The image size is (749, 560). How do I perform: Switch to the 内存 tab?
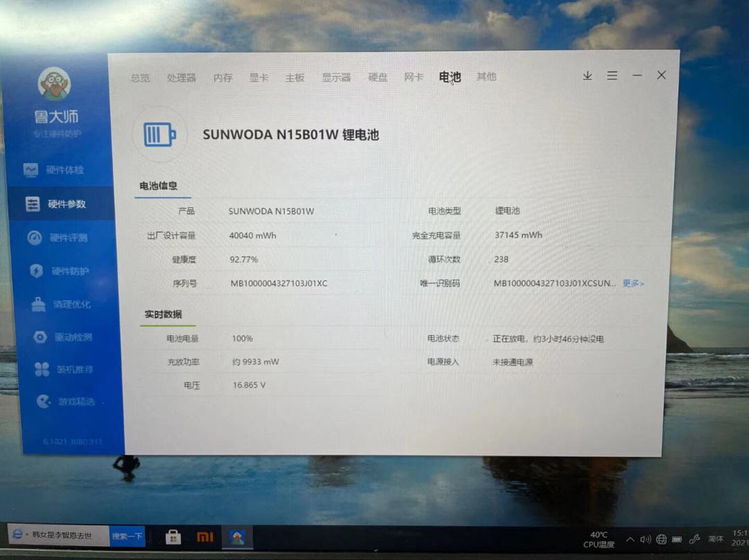[223, 78]
